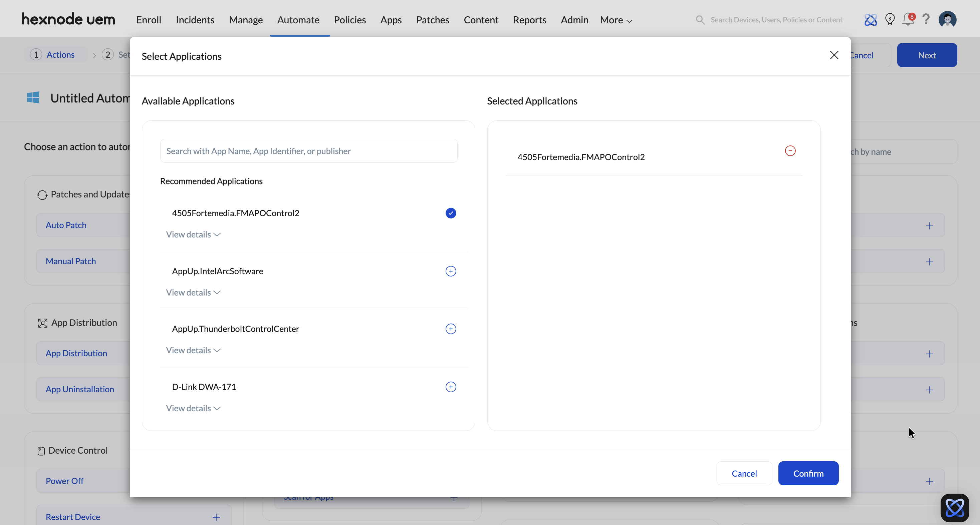This screenshot has width=980, height=525.
Task: Click the app search input field
Action: [308, 151]
